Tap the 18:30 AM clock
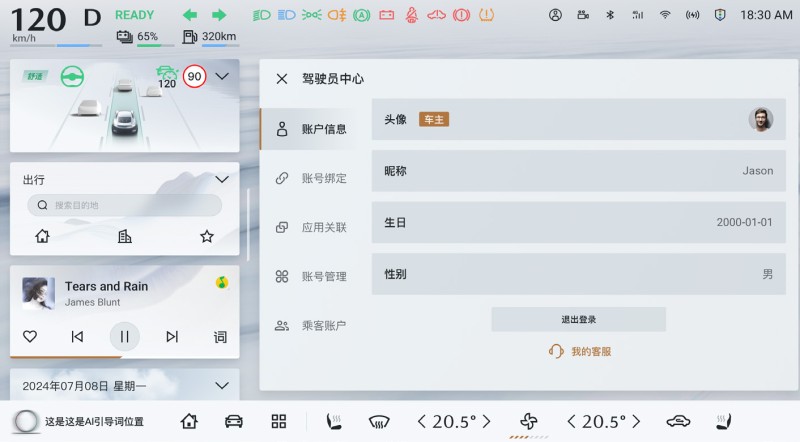 click(766, 15)
